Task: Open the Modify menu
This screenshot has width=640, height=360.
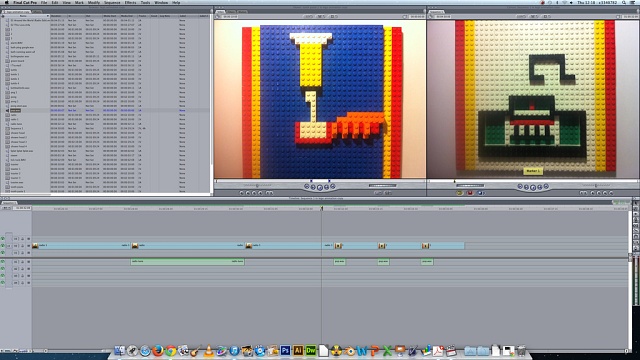Action: 94,2
